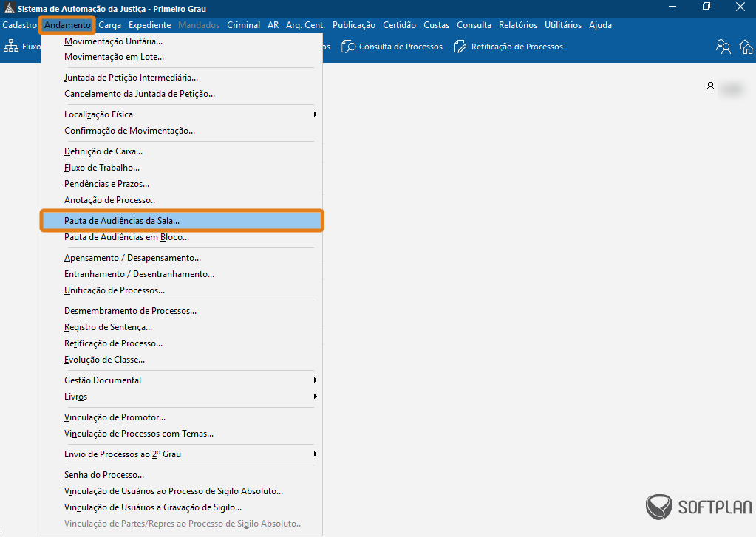Open the users icon in the toolbar
Image resolution: width=756 pixels, height=537 pixels.
point(723,47)
